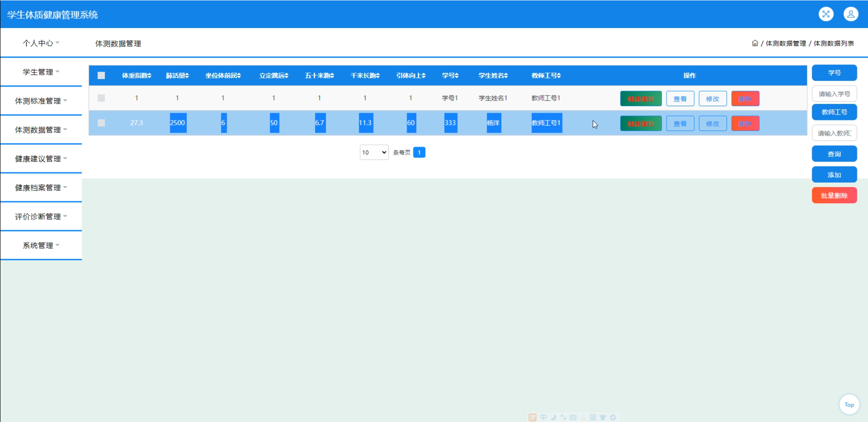
Task: Click the Top back-to-top button
Action: tap(849, 405)
